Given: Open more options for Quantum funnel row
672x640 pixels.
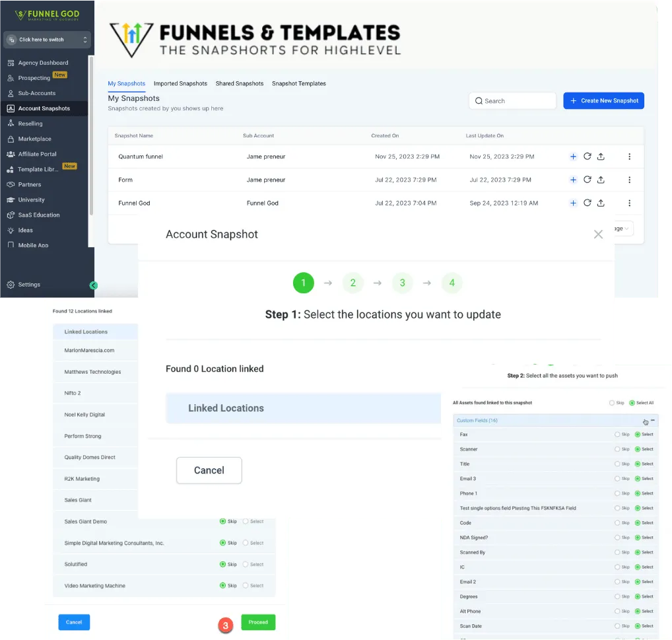Looking at the screenshot, I should click(629, 157).
